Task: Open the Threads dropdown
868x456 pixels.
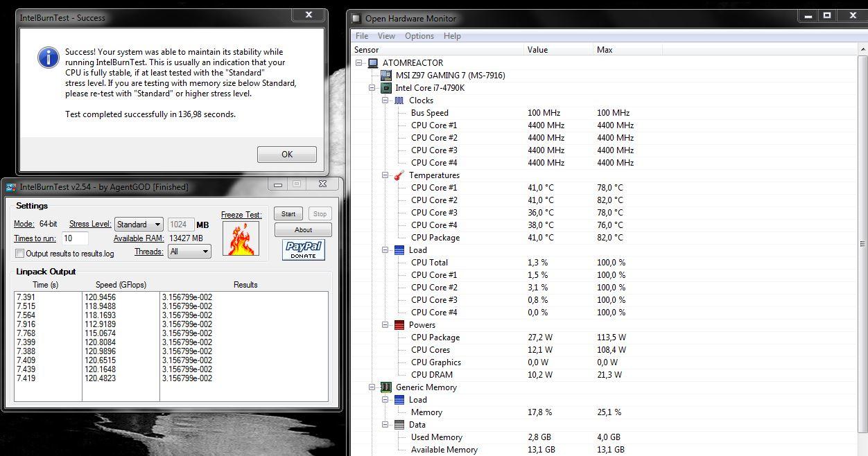Action: 190,252
